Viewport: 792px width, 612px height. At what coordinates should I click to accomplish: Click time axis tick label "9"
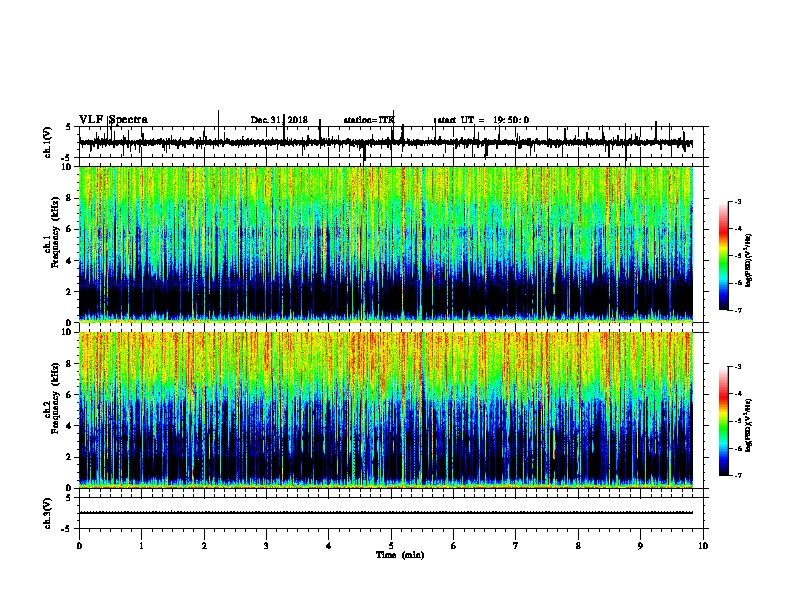click(640, 546)
